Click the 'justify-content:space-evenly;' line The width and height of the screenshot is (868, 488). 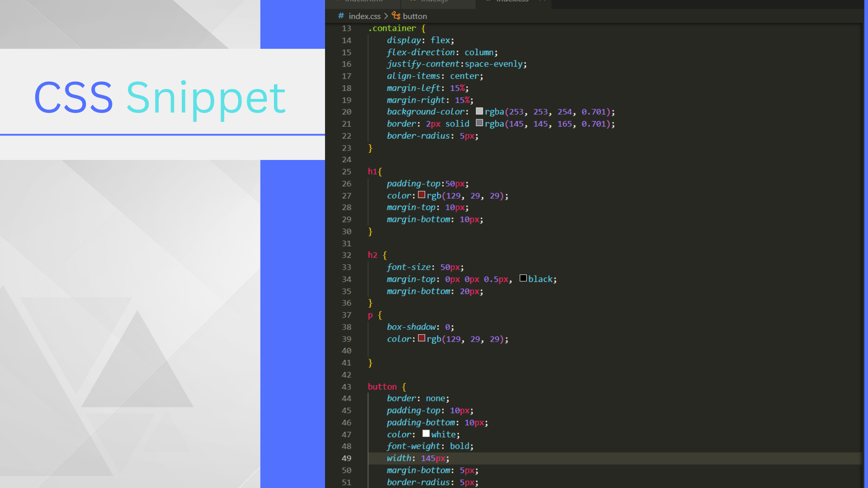tap(457, 64)
